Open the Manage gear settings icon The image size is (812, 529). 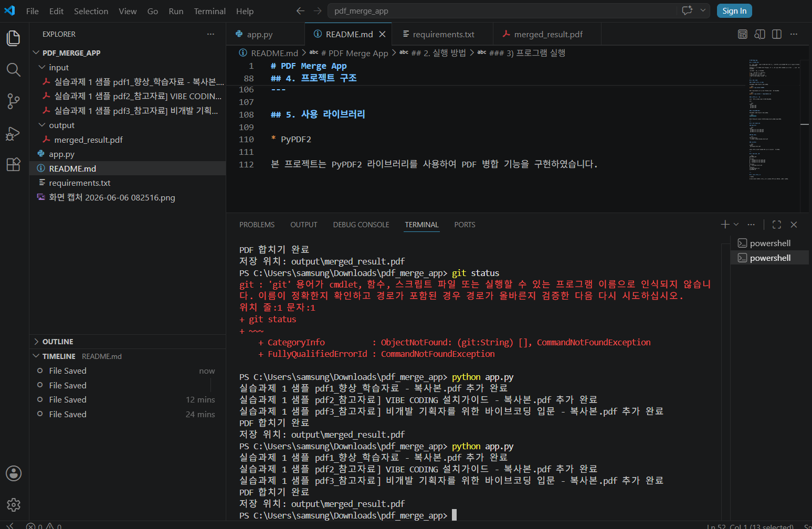coord(14,505)
